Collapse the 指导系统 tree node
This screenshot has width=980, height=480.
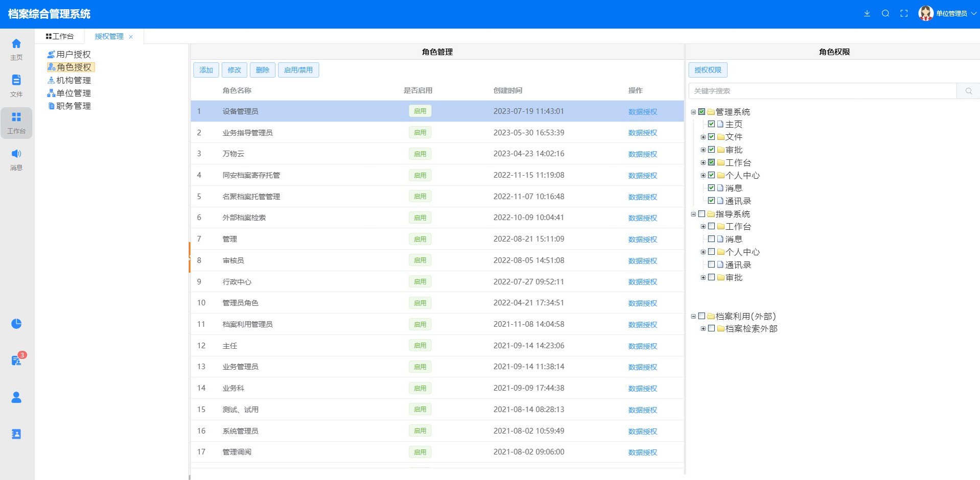(x=693, y=214)
